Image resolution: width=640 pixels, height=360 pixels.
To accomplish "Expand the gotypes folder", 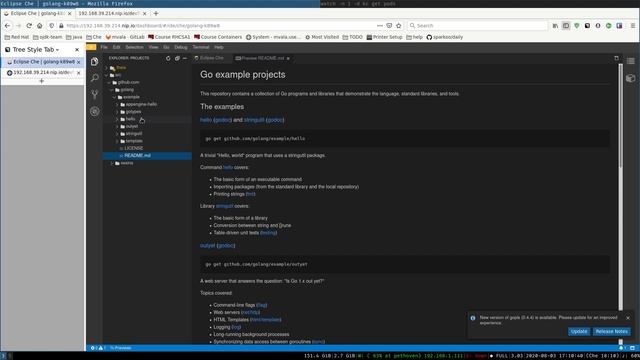I will 117,112.
